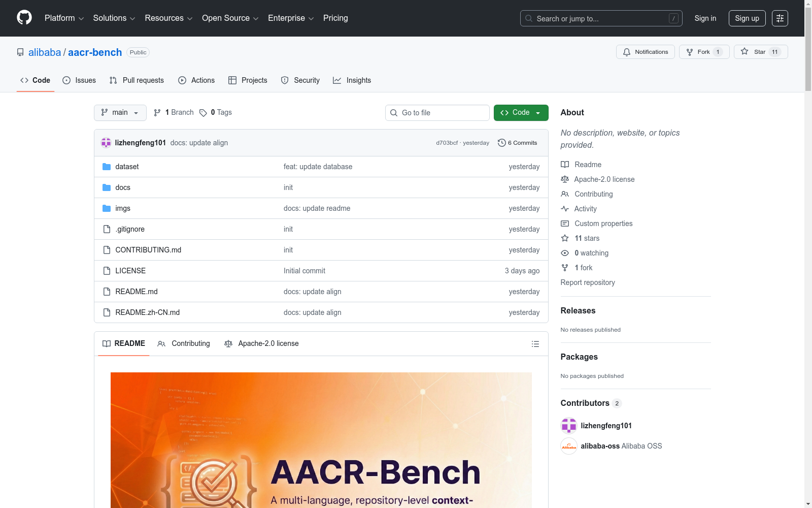Image resolution: width=812 pixels, height=508 pixels.
Task: Click the book icon beside Readme in About
Action: click(565, 165)
